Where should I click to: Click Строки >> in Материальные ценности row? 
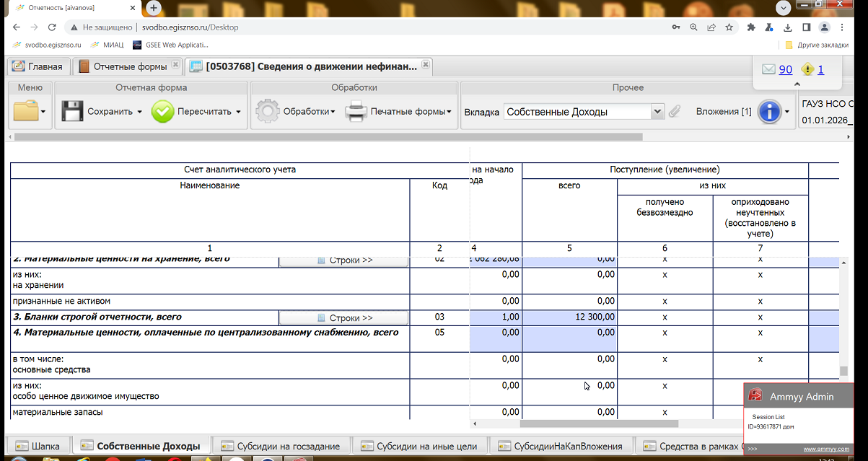pos(344,260)
